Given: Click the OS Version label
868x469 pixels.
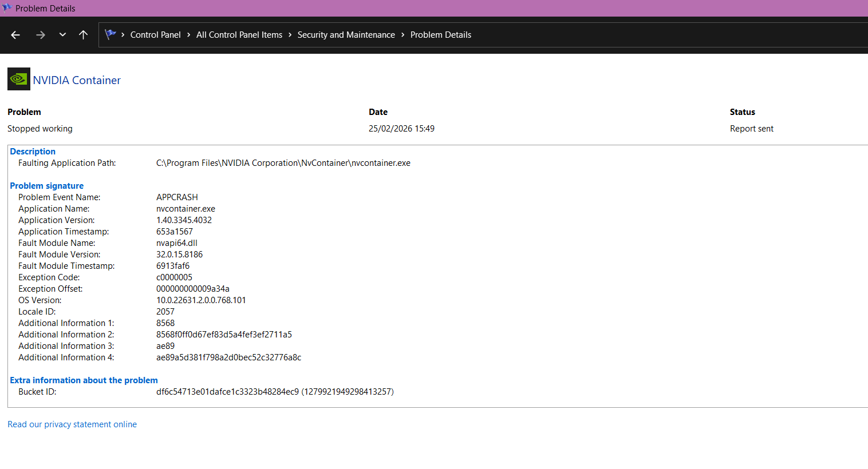Looking at the screenshot, I should 40,300.
